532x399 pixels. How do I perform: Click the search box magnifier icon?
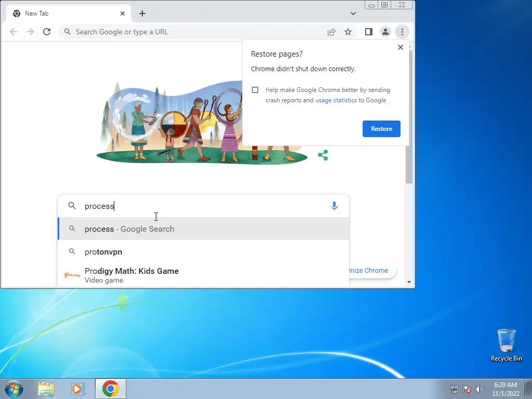[72, 206]
